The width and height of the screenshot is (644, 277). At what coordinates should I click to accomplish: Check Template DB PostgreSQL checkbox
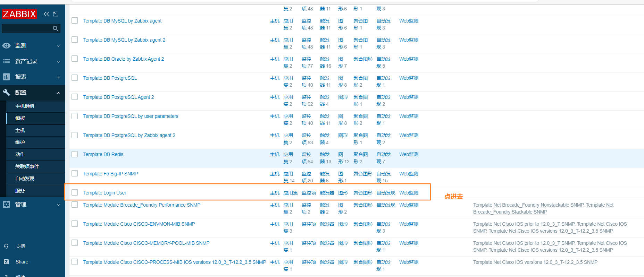tap(75, 78)
